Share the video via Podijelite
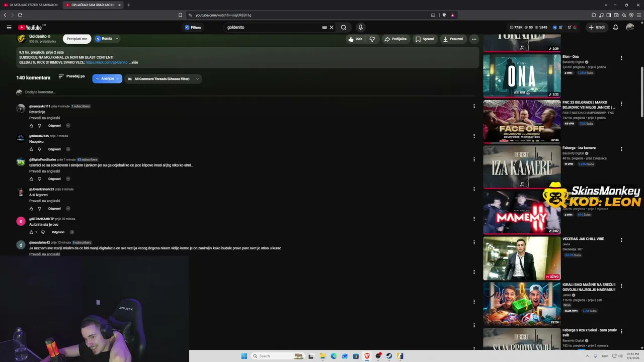644x362 pixels. 395,39
